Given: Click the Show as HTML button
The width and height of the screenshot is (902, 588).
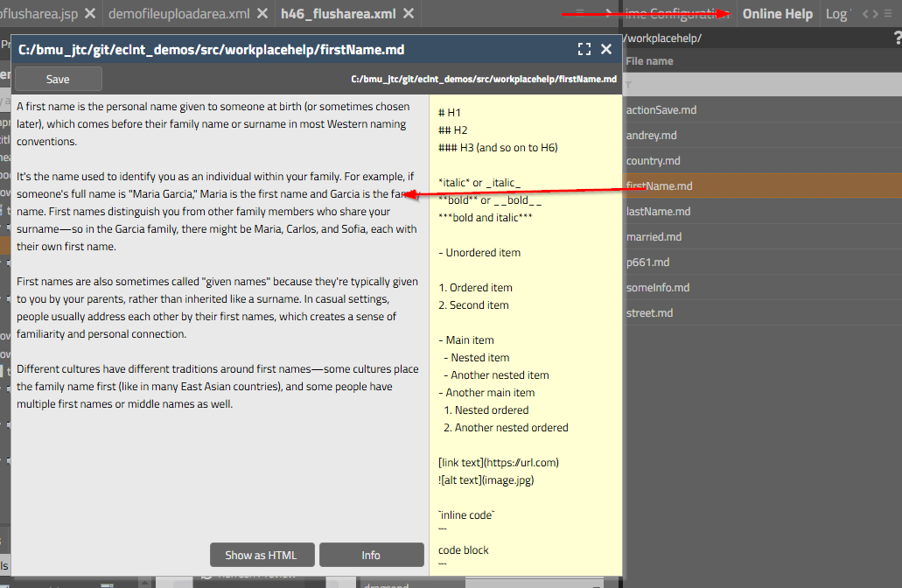Looking at the screenshot, I should [x=261, y=555].
